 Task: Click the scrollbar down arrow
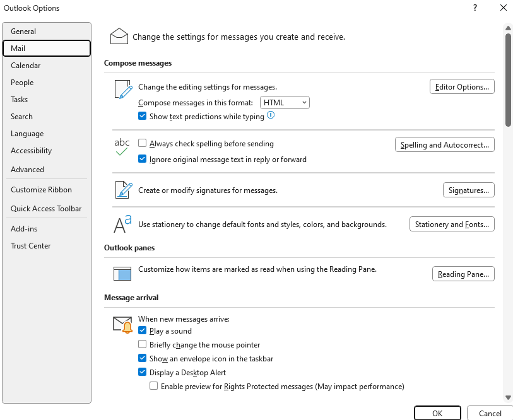508,398
